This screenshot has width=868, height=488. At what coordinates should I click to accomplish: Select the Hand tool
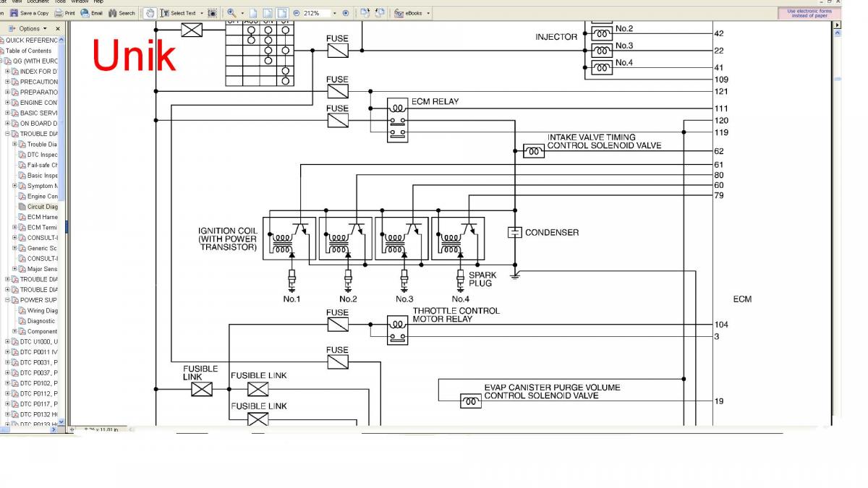pos(149,13)
